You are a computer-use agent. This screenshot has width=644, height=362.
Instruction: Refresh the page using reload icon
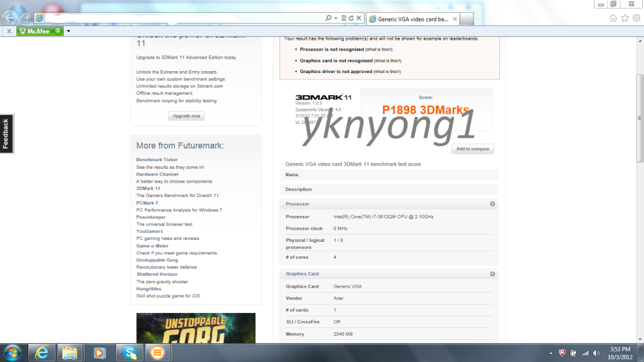pos(351,18)
